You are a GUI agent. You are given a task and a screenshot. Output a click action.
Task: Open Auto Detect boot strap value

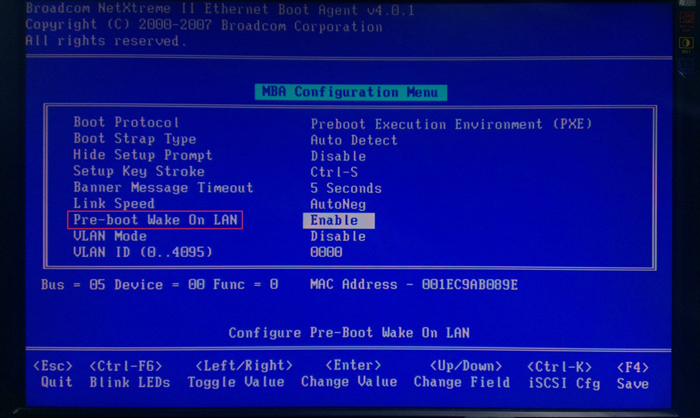353,140
